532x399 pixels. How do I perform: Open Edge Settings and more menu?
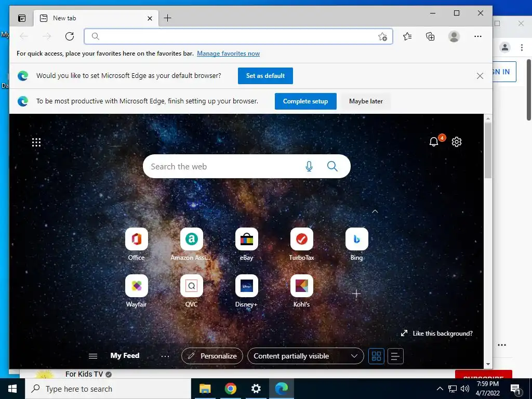pos(478,36)
